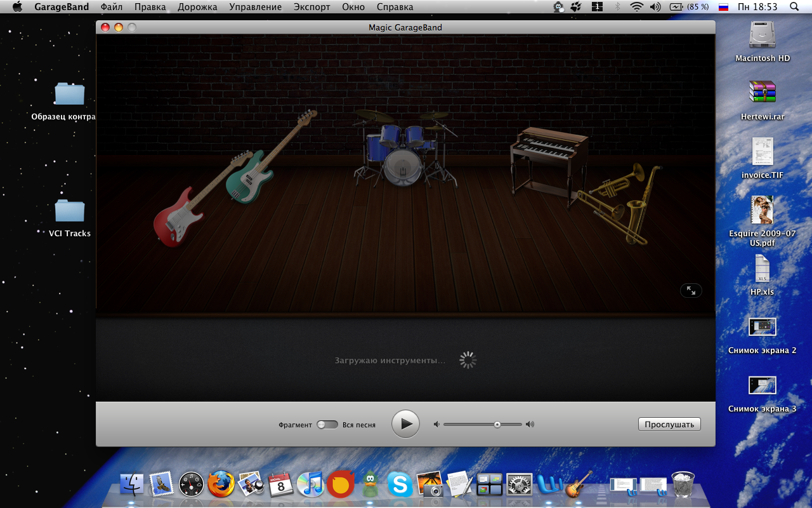
Task: Open the battery status menu showing 85 %
Action: pyautogui.click(x=689, y=7)
